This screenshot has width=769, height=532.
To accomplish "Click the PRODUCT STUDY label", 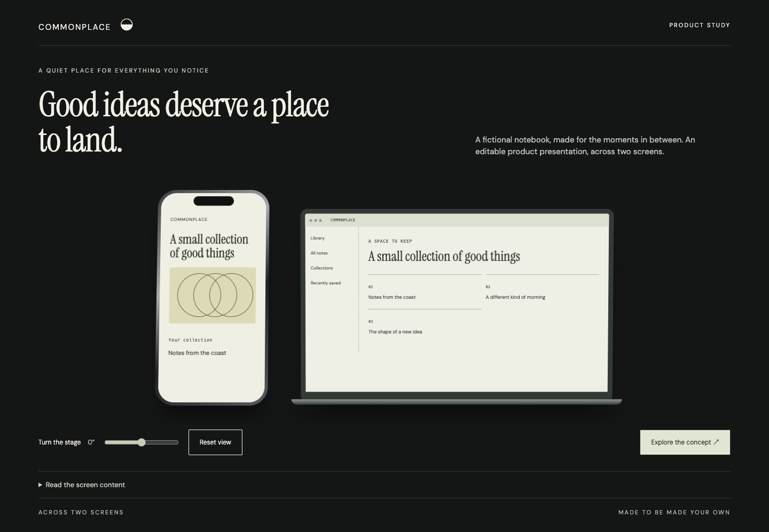I will point(700,25).
